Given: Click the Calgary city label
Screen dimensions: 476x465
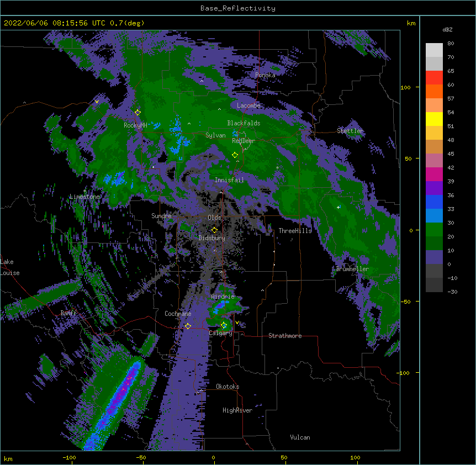Looking at the screenshot, I should pyautogui.click(x=220, y=333).
